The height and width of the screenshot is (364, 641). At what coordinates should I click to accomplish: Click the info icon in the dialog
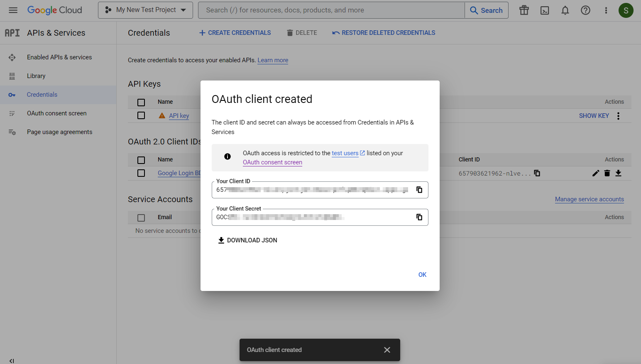[x=228, y=156]
